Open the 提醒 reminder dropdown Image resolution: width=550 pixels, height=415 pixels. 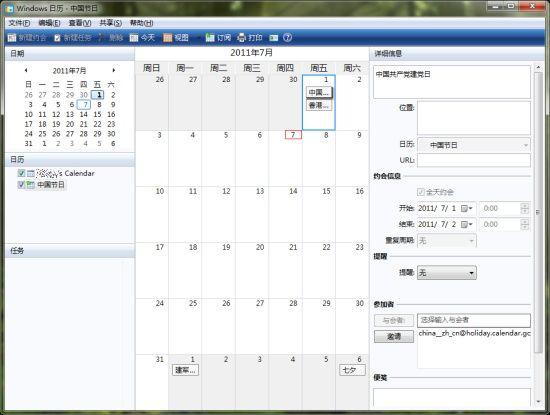447,273
